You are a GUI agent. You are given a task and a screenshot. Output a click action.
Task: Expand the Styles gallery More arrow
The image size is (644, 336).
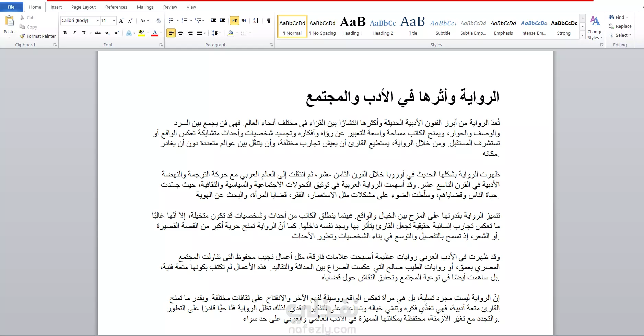(583, 35)
